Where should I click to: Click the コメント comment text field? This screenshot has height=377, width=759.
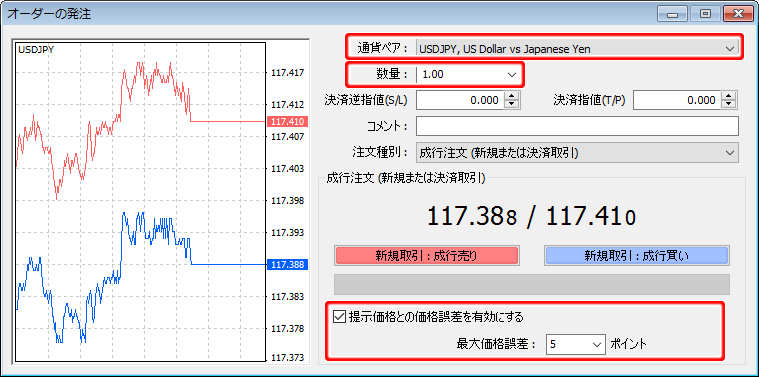(x=577, y=126)
